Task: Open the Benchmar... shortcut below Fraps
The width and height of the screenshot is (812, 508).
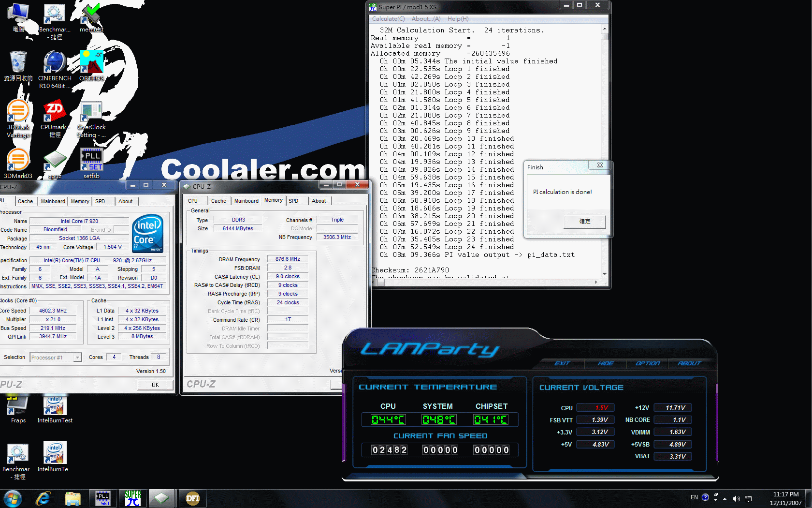Action: [18, 461]
